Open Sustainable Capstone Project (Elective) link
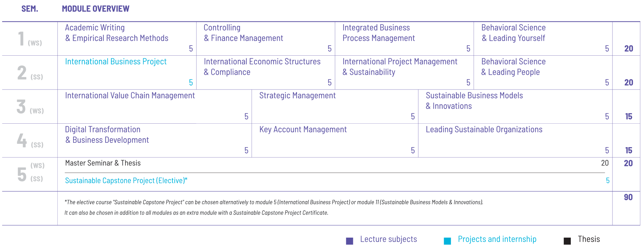This screenshot has width=644, height=247. click(126, 181)
